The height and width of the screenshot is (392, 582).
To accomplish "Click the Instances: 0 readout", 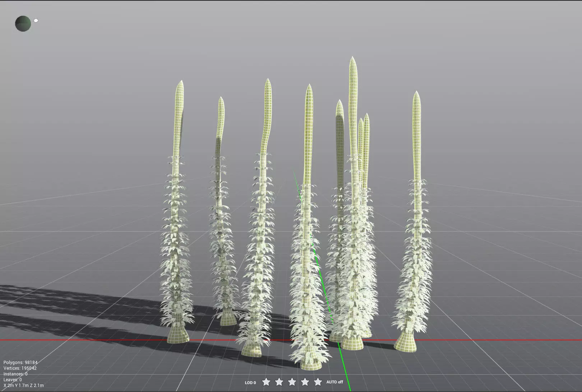I will point(15,374).
